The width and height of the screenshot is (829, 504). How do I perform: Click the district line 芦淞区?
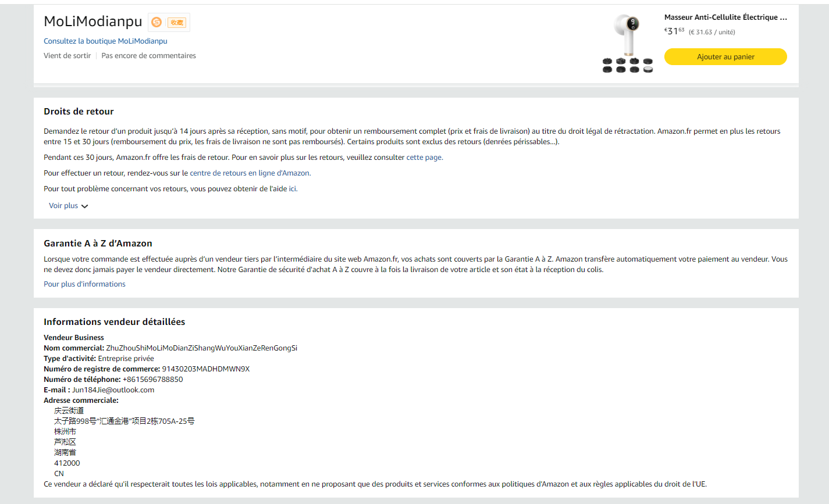(x=65, y=442)
